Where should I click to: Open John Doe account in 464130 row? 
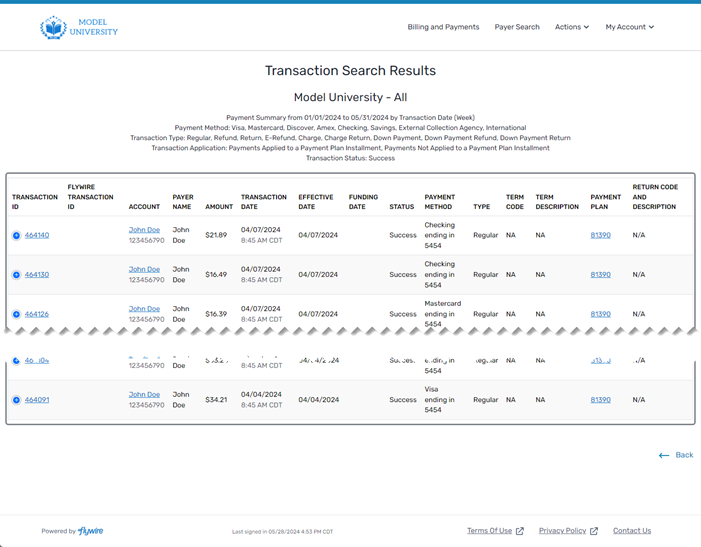(x=144, y=269)
